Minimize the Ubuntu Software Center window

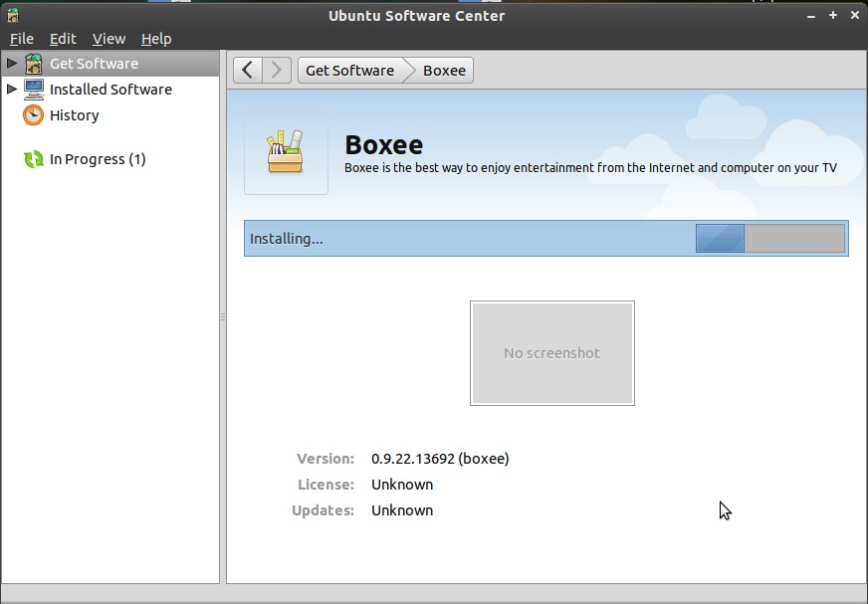[811, 16]
